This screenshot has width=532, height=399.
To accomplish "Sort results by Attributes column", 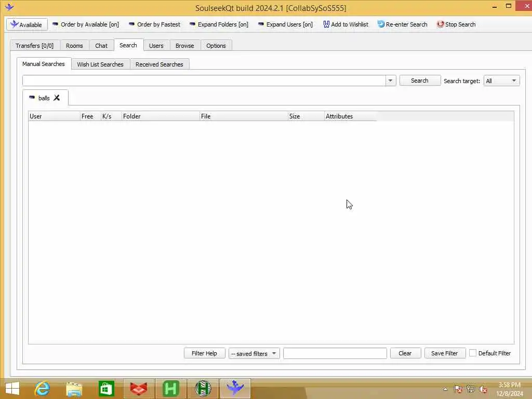I will (x=351, y=116).
